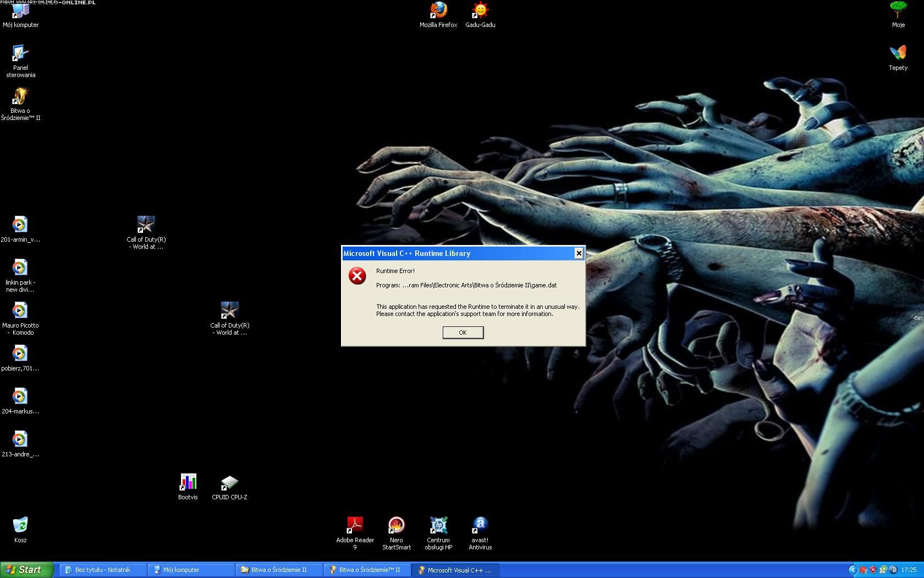
Task: Select the Mozilla Firefox desktop icon
Action: coord(438,10)
